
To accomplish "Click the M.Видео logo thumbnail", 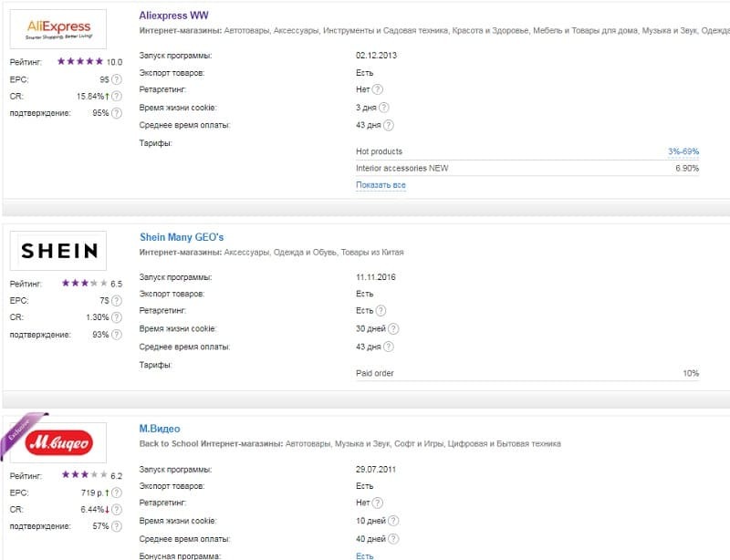I will click(57, 442).
